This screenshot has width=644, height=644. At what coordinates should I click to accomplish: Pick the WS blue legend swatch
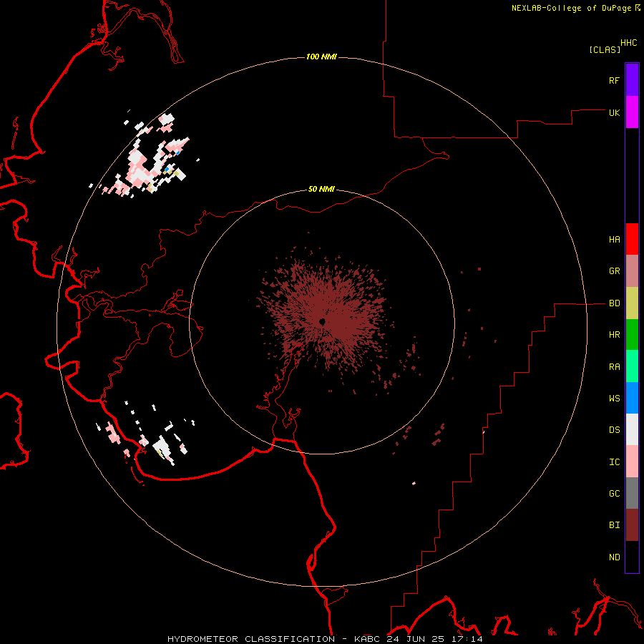click(x=632, y=398)
